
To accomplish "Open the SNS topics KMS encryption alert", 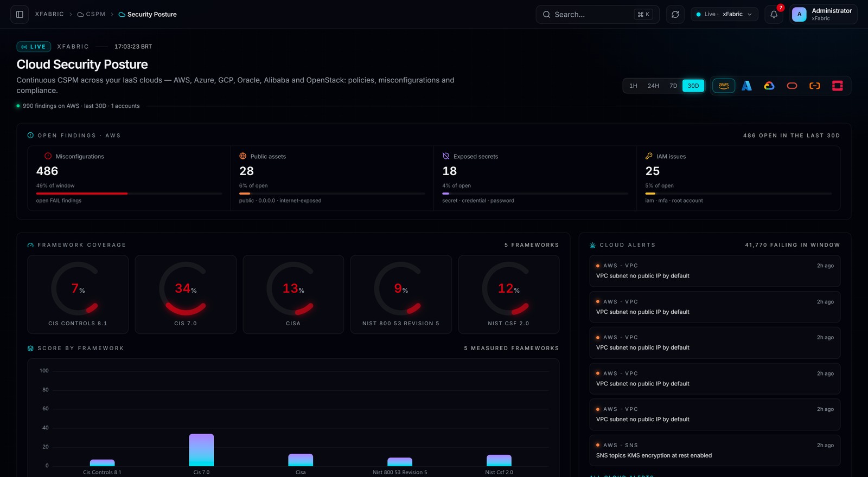I will pos(714,450).
